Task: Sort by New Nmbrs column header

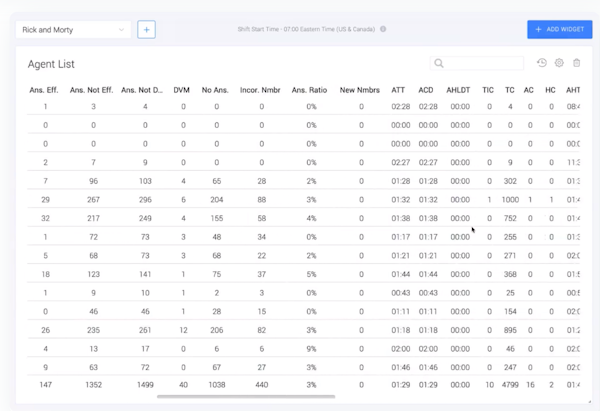Action: click(361, 90)
